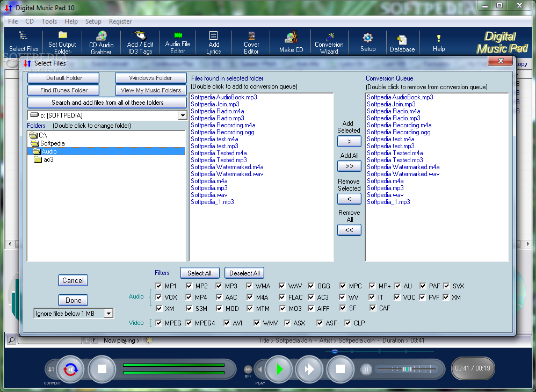536x392 pixels.
Task: Open the drive selection dropdown c: [SOFTPEDIA]
Action: click(183, 115)
